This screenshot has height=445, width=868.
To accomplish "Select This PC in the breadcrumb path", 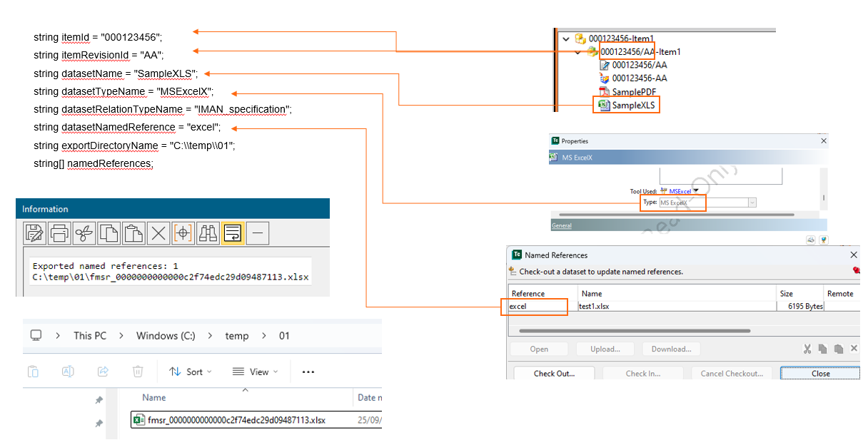I will (x=90, y=336).
